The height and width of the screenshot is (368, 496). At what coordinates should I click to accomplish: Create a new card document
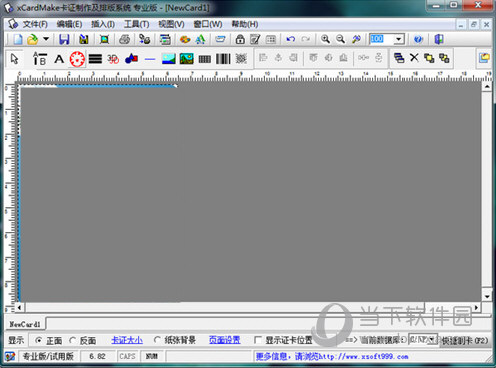pos(18,39)
